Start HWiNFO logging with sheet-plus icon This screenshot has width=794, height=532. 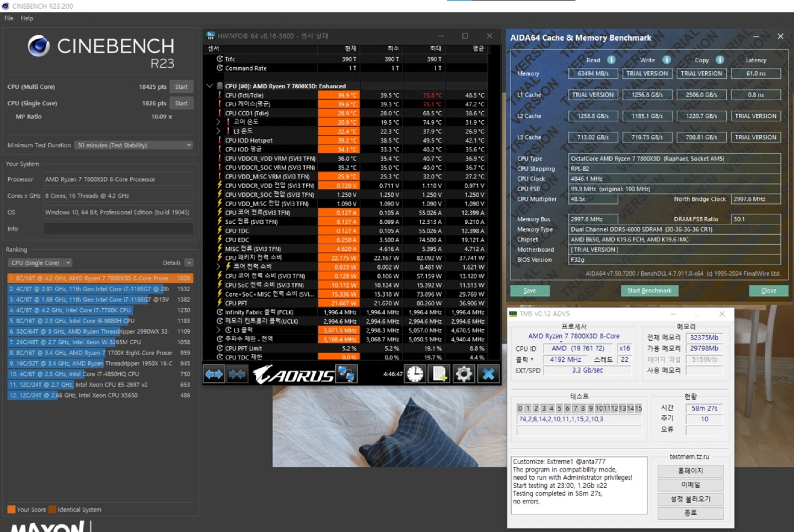pos(439,374)
